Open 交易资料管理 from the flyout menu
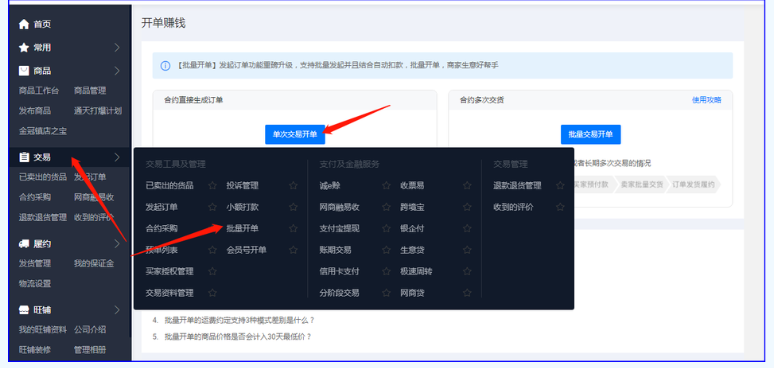This screenshot has width=774, height=368. (x=170, y=293)
